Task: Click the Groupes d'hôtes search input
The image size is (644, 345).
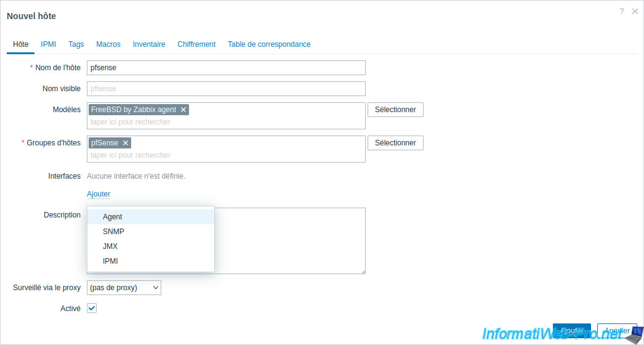Action: coord(226,155)
